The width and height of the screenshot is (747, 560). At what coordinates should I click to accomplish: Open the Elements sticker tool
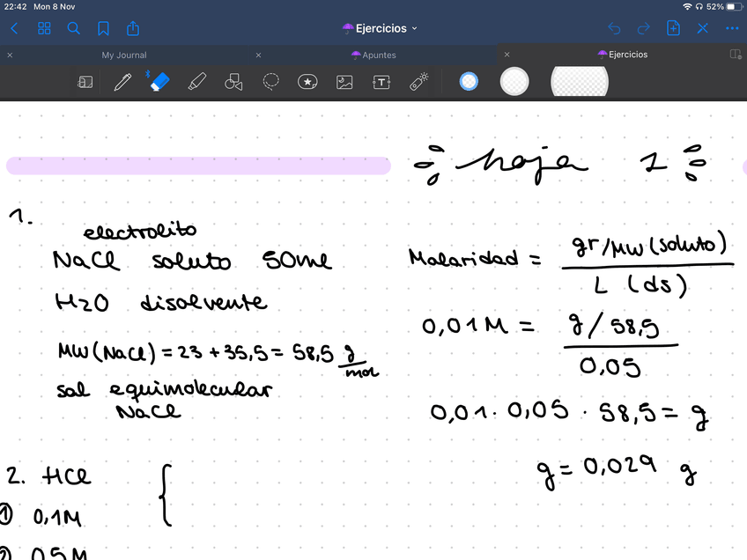click(307, 82)
